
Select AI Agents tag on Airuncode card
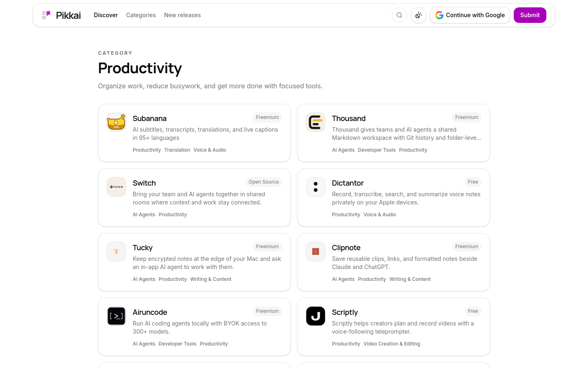(x=144, y=344)
